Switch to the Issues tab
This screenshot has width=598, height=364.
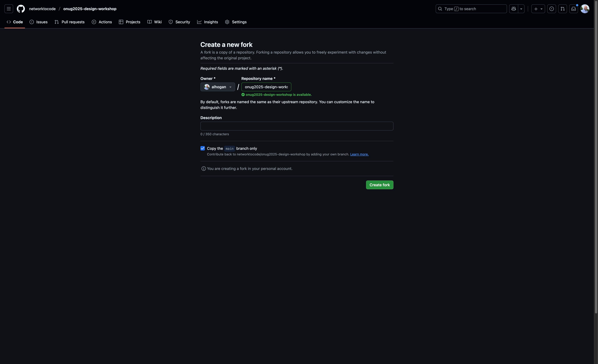[x=39, y=22]
